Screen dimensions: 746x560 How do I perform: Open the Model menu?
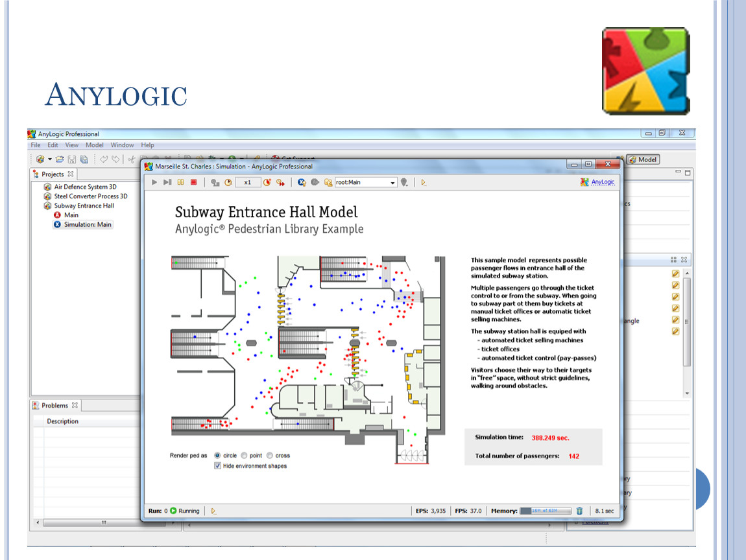click(x=95, y=145)
